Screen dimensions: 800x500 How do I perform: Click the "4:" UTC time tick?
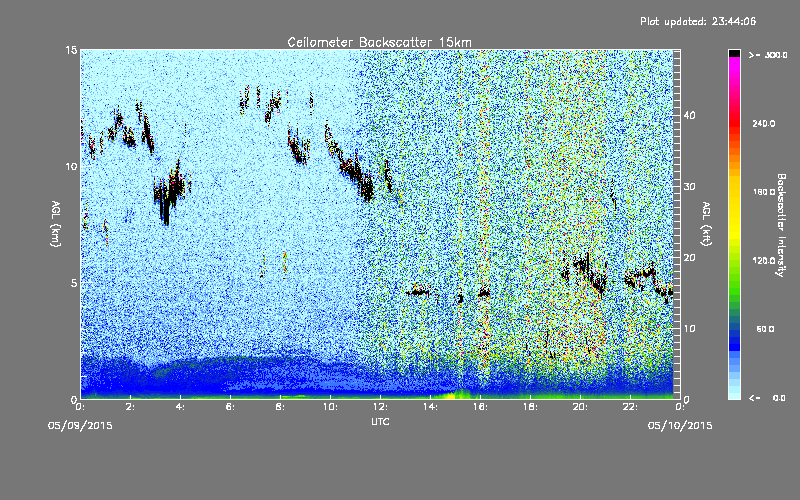pyautogui.click(x=181, y=407)
